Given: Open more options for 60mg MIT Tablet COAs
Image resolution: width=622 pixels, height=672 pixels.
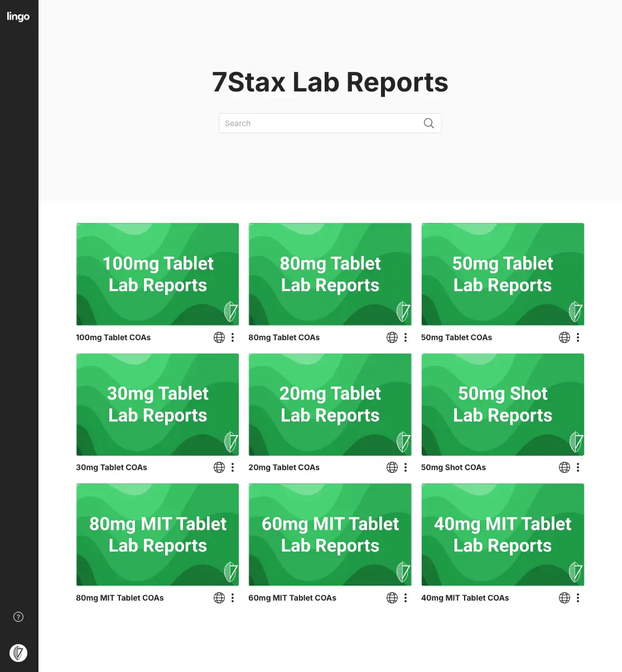Looking at the screenshot, I should [x=406, y=598].
